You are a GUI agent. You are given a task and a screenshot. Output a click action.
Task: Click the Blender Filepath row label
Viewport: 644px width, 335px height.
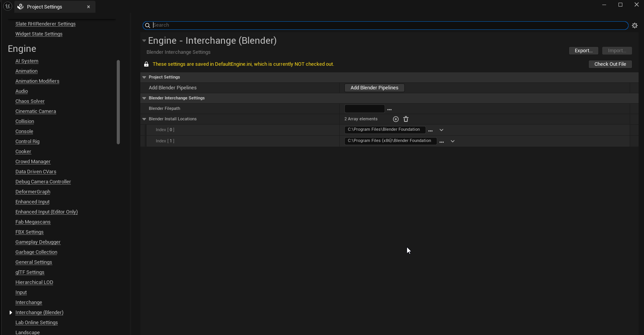coord(165,109)
